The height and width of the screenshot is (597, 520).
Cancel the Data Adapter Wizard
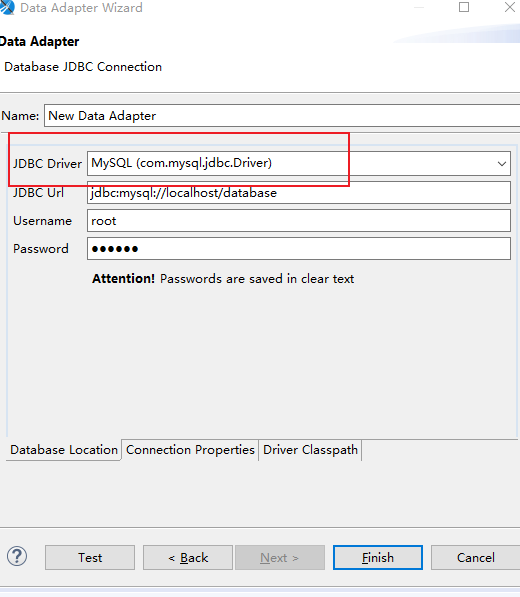click(475, 557)
